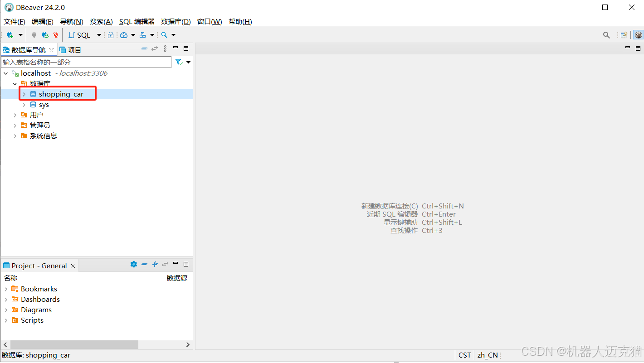Click the red disconnect plug icon
Image resolution: width=644 pixels, height=363 pixels.
(56, 35)
